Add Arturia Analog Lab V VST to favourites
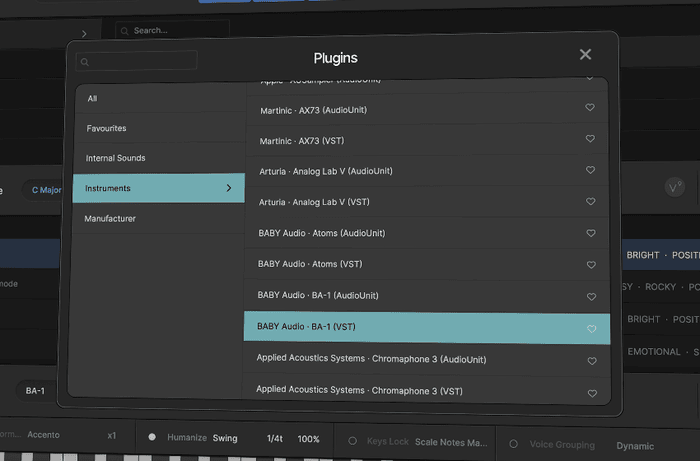 590,202
